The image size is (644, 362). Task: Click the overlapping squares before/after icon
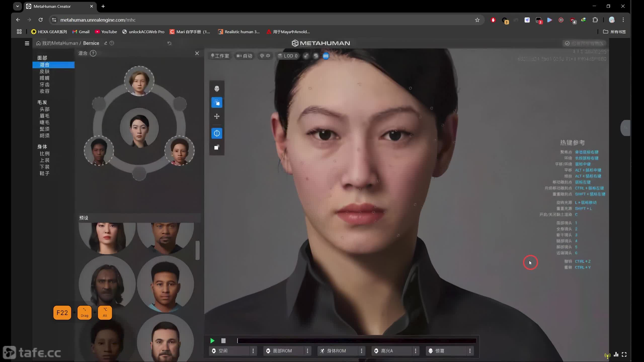click(217, 147)
